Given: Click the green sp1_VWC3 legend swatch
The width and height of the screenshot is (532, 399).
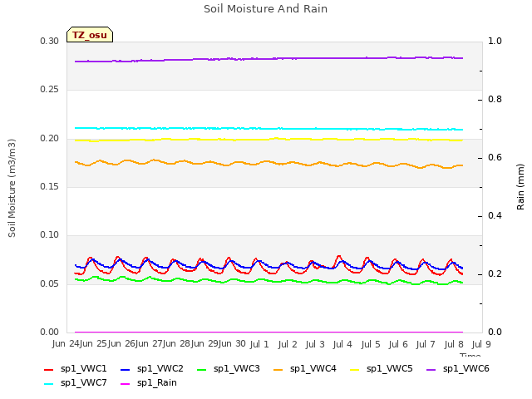Looking at the screenshot, I should 201,370.
